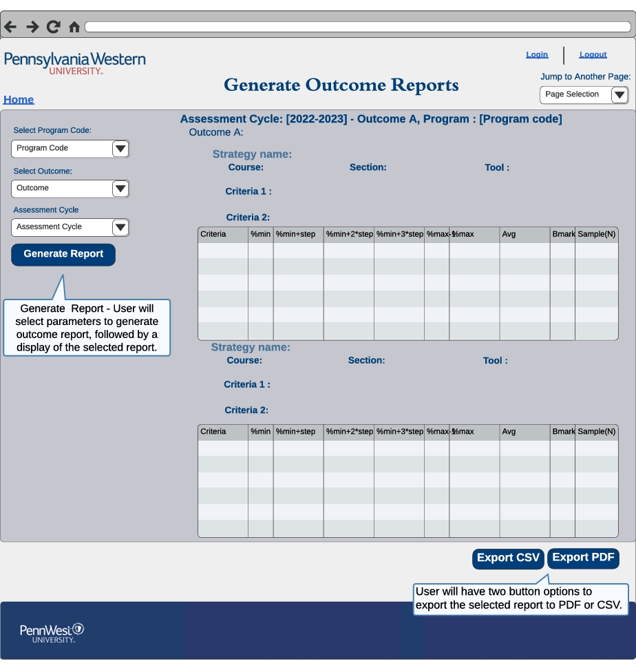Click the Login link
636x672 pixels.
point(537,54)
